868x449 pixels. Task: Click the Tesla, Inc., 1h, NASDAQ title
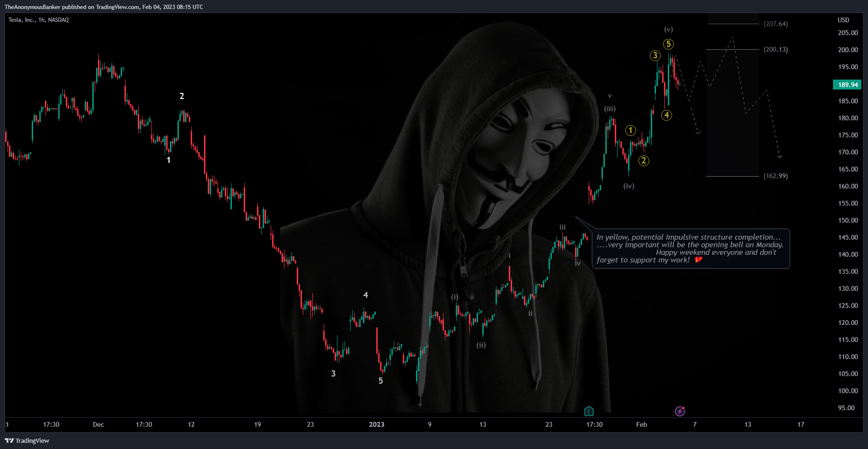tap(38, 20)
